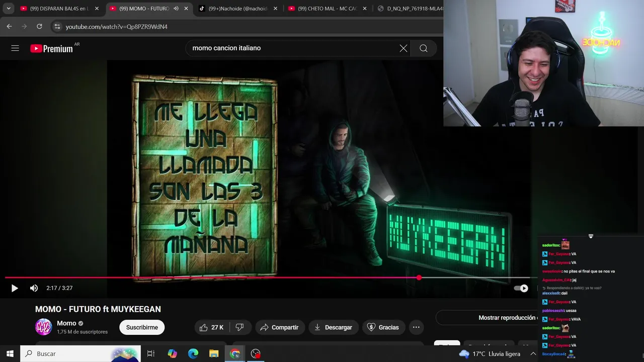Viewport: 644px width, 362px height.
Task: Go to YouTube Premium home logo
Action: [52, 48]
